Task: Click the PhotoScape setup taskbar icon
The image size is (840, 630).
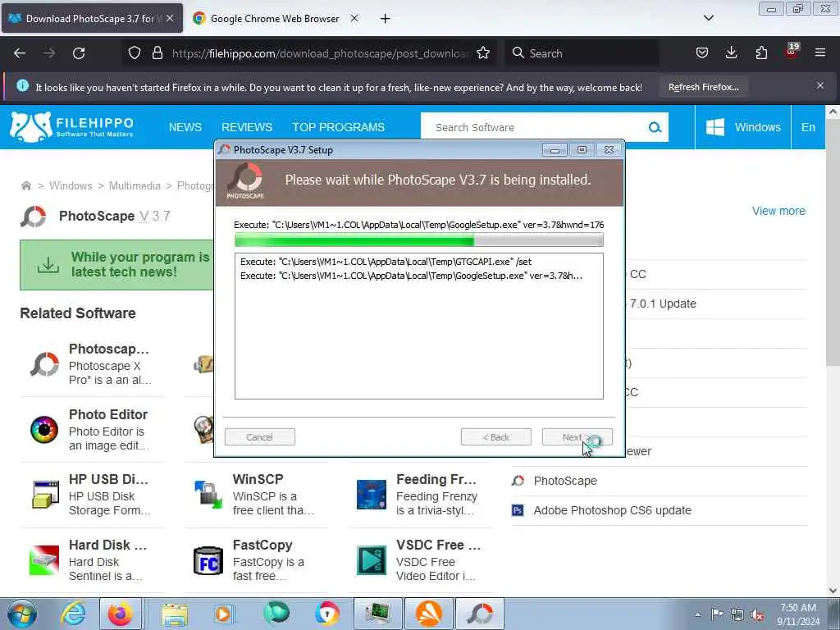Action: tap(480, 614)
